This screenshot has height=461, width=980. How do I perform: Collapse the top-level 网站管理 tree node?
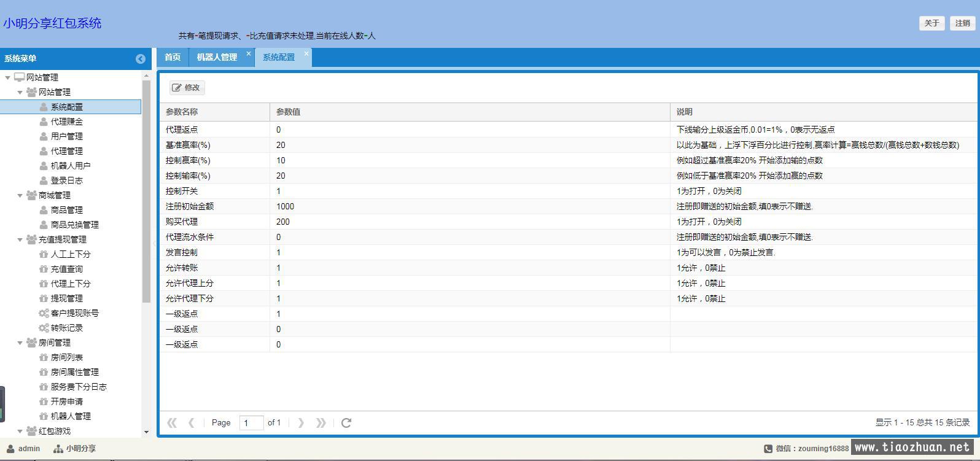tap(7, 77)
